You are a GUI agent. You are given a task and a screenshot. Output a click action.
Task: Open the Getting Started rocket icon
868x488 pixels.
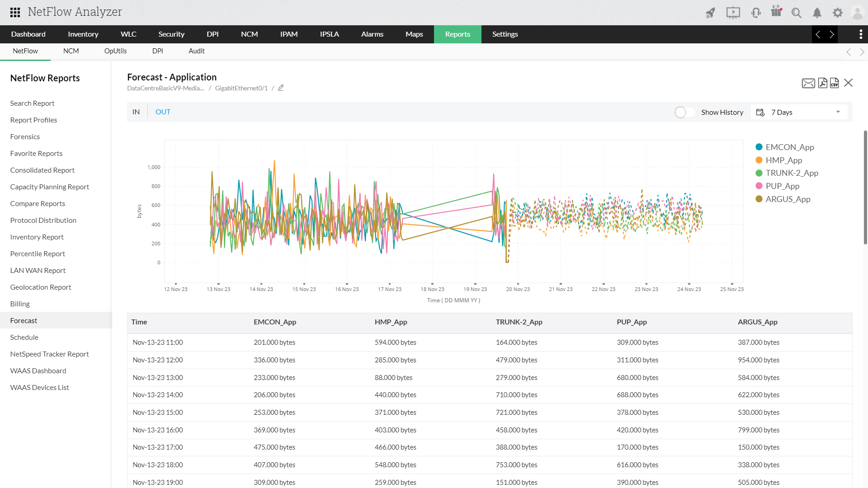tap(710, 13)
